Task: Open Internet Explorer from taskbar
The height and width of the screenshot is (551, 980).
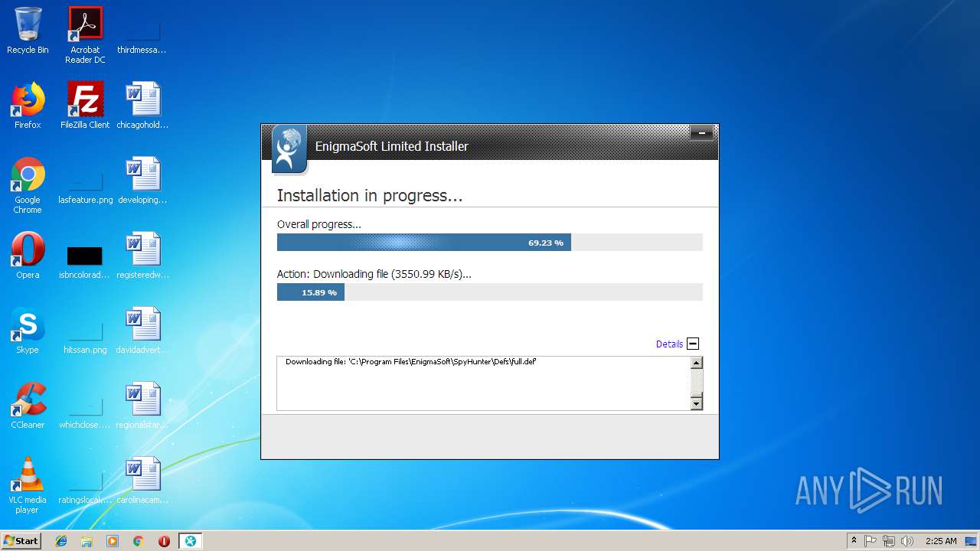Action: 61,541
